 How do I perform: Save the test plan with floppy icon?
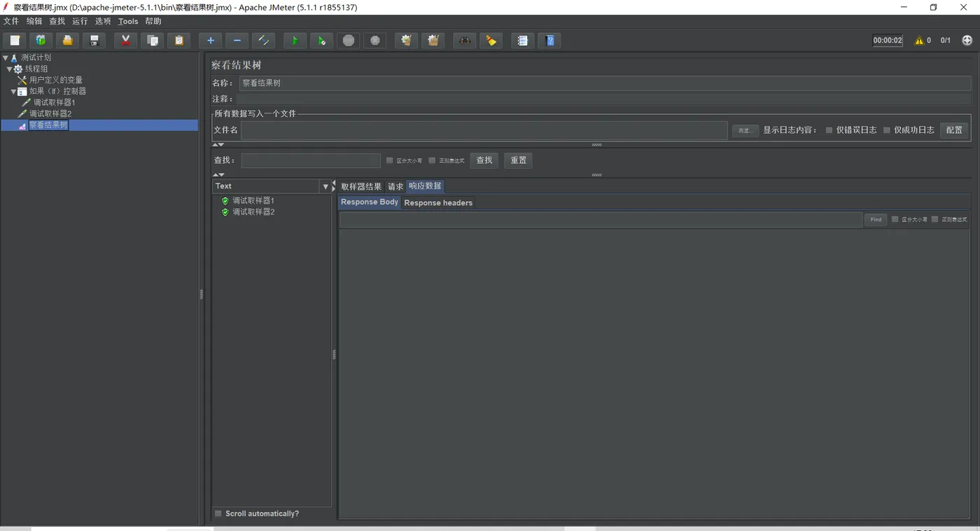(94, 41)
